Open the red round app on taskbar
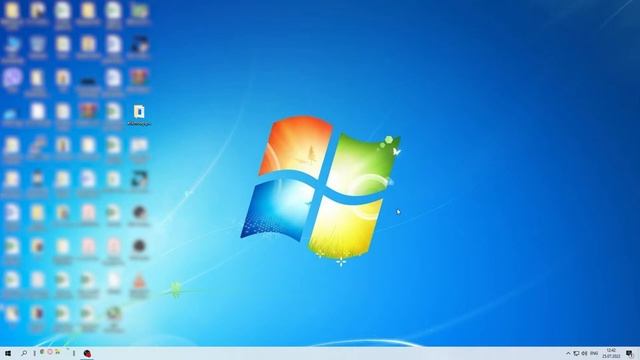The image size is (640, 360). (x=87, y=353)
